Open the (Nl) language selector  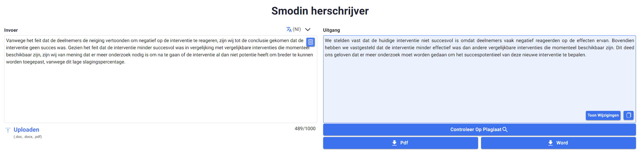coord(297,29)
